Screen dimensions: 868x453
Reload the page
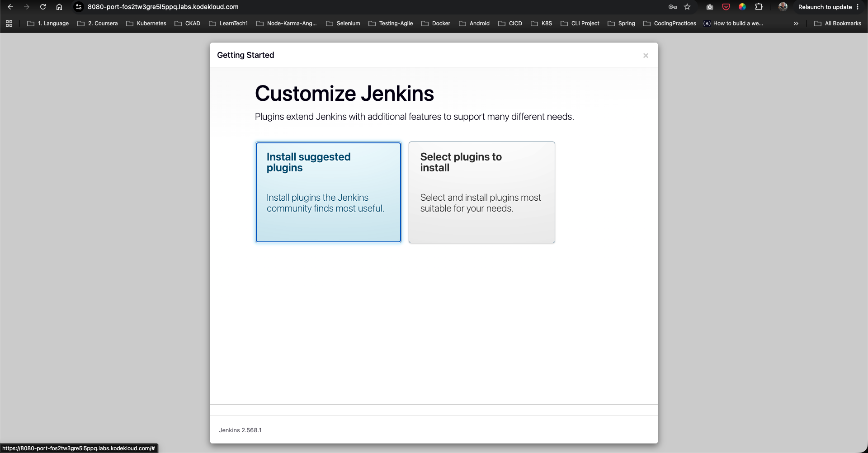[x=43, y=7]
